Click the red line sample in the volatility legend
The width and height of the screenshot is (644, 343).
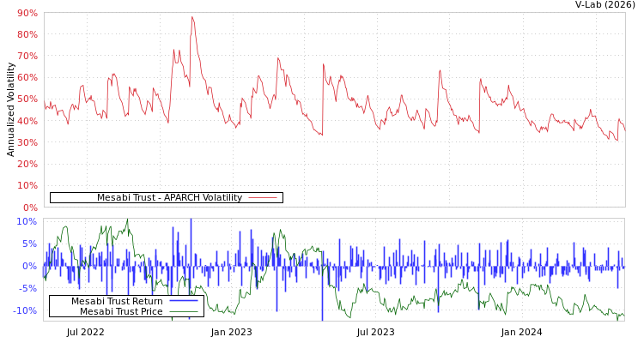pyautogui.click(x=262, y=198)
